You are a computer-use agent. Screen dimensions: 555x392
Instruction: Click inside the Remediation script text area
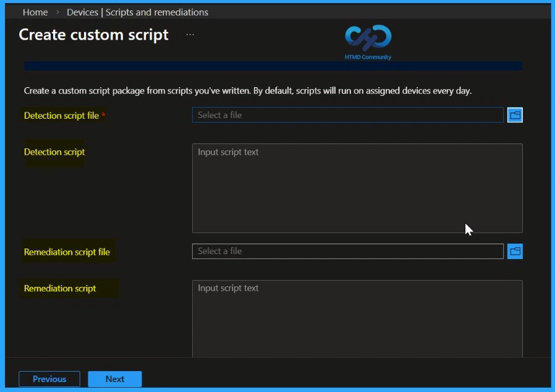(357, 318)
